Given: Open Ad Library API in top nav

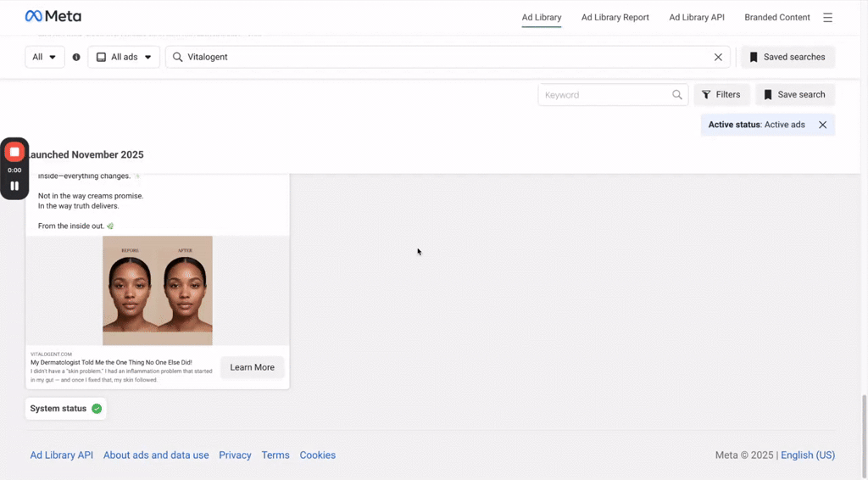Looking at the screenshot, I should click(697, 17).
